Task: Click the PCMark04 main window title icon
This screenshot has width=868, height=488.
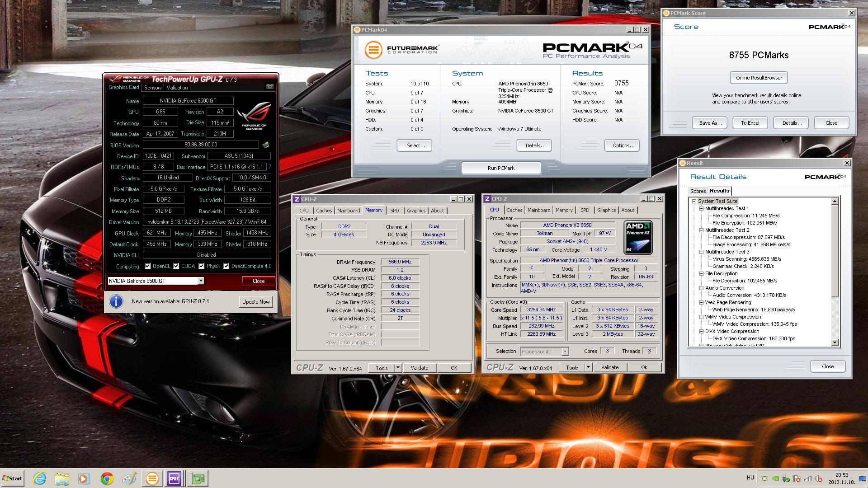Action: point(357,30)
